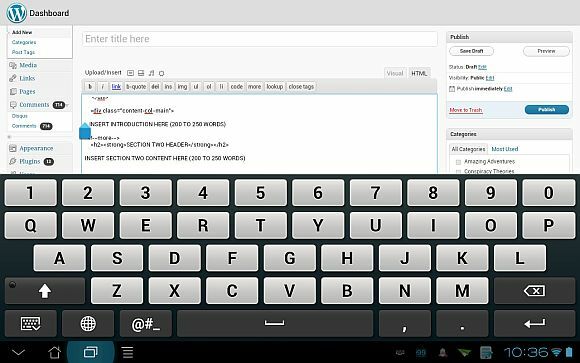Click Move to Trash link
580x363 pixels.
pyautogui.click(x=466, y=110)
